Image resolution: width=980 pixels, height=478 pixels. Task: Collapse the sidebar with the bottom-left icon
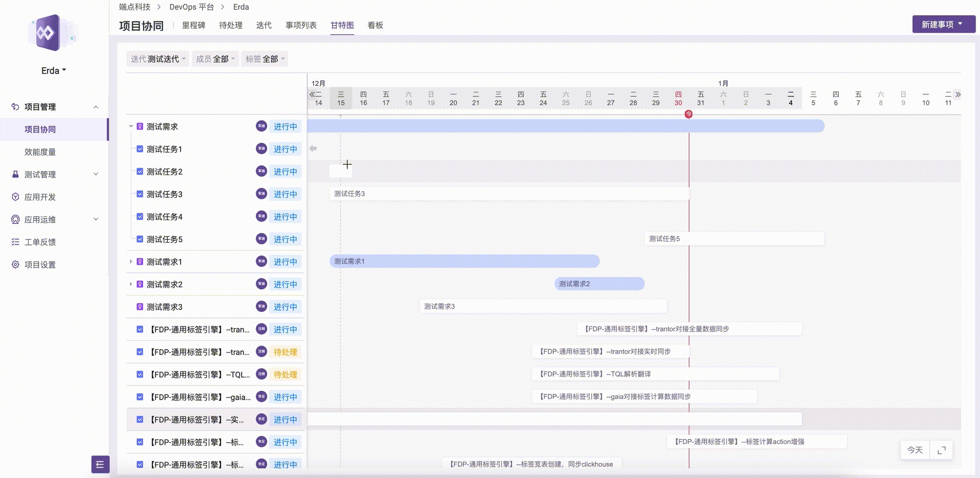click(100, 465)
